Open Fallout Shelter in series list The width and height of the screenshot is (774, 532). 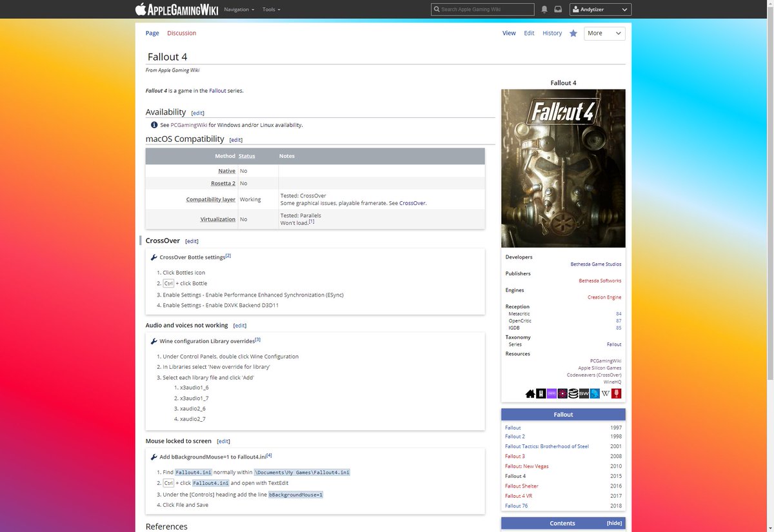click(x=522, y=486)
